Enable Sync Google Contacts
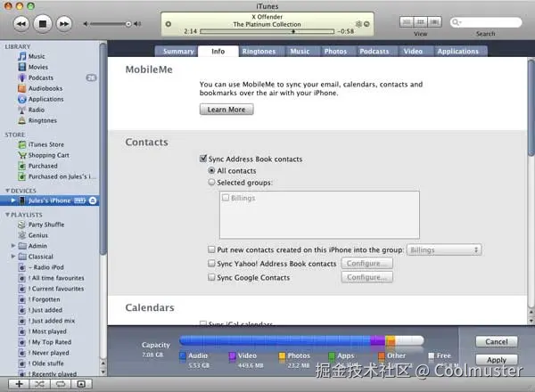The width and height of the screenshot is (535, 392). point(211,277)
